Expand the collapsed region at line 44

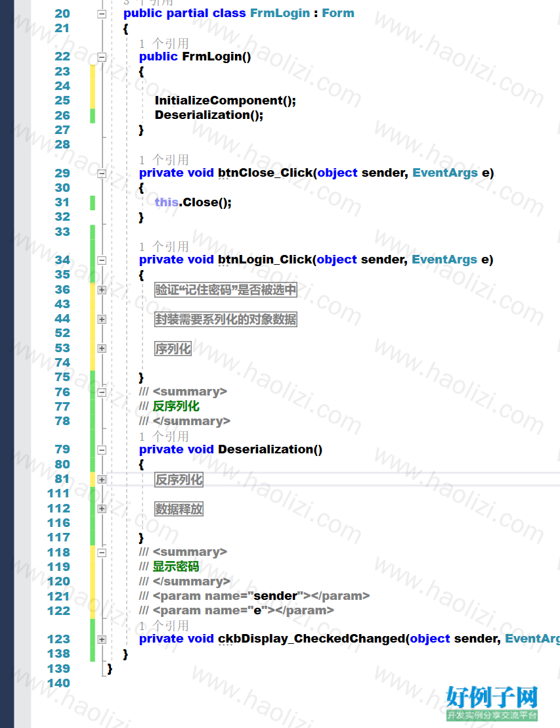tap(102, 319)
